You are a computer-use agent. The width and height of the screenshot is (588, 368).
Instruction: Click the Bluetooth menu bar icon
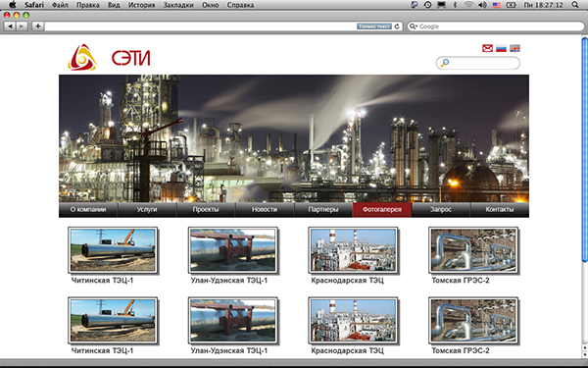456,5
